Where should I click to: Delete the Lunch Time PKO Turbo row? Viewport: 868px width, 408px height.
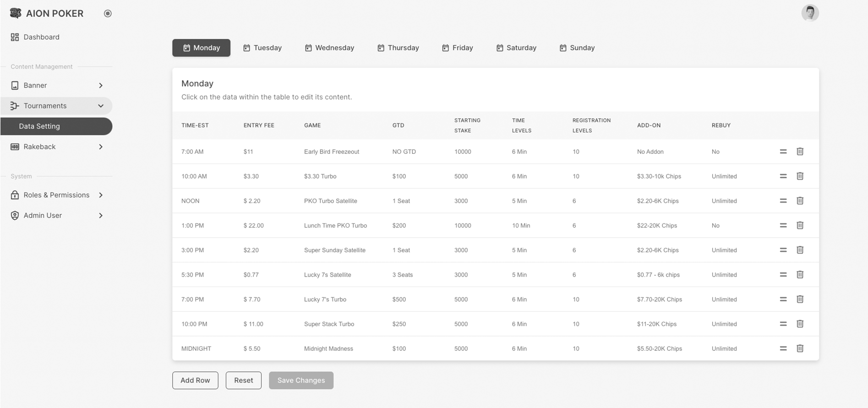(800, 225)
